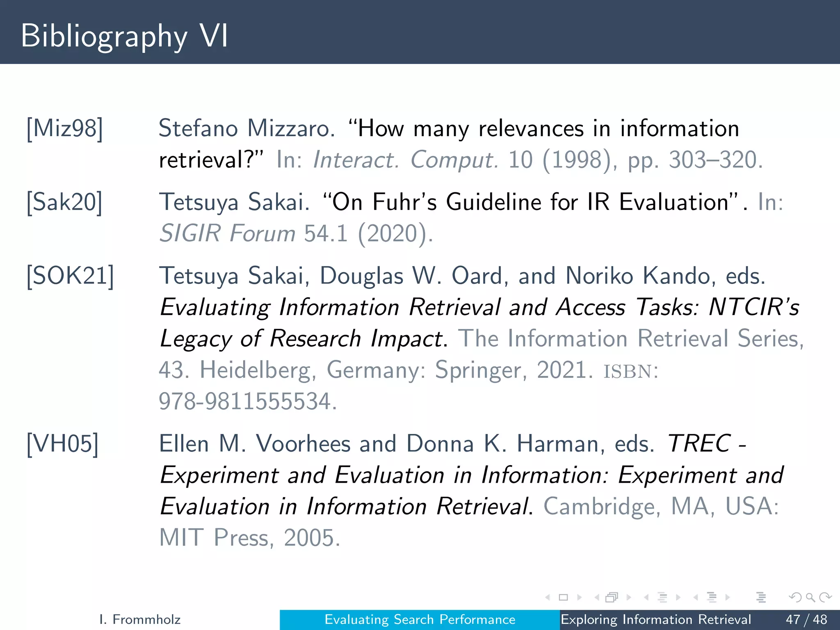Click the go forward curved arrow
The image size is (840, 630).
pyautogui.click(x=825, y=597)
